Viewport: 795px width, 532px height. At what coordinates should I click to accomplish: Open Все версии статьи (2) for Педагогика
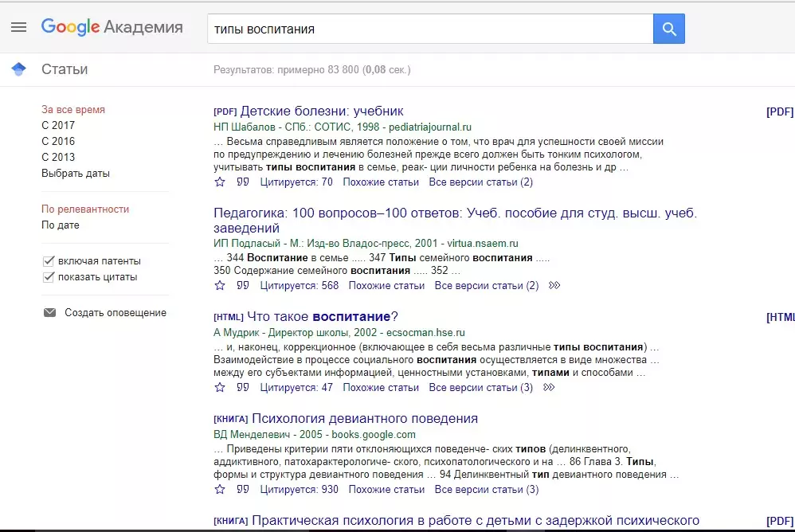tap(486, 285)
